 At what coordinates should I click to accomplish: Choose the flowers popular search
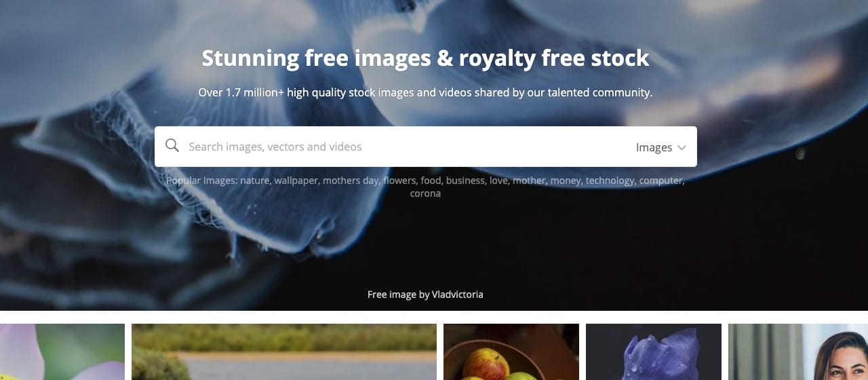pos(399,180)
